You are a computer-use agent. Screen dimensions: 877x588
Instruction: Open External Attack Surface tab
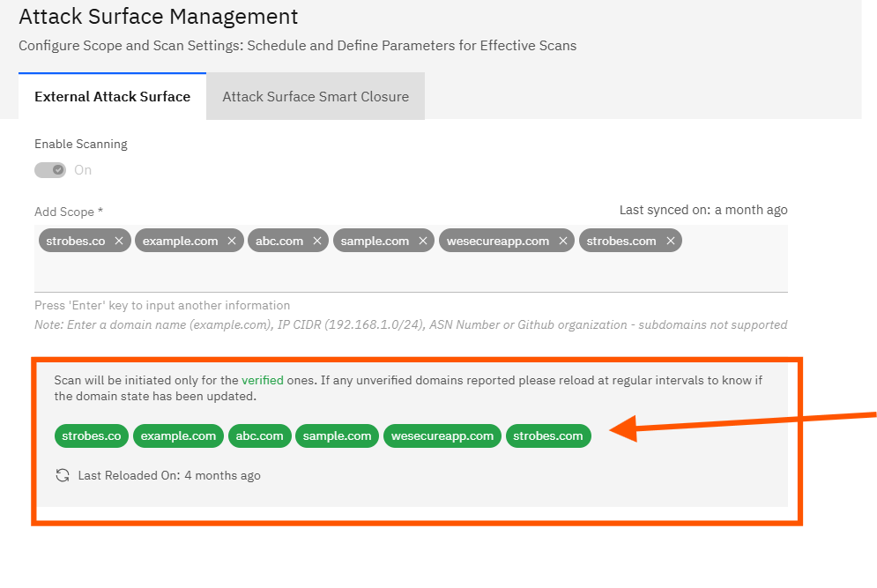coord(112,97)
